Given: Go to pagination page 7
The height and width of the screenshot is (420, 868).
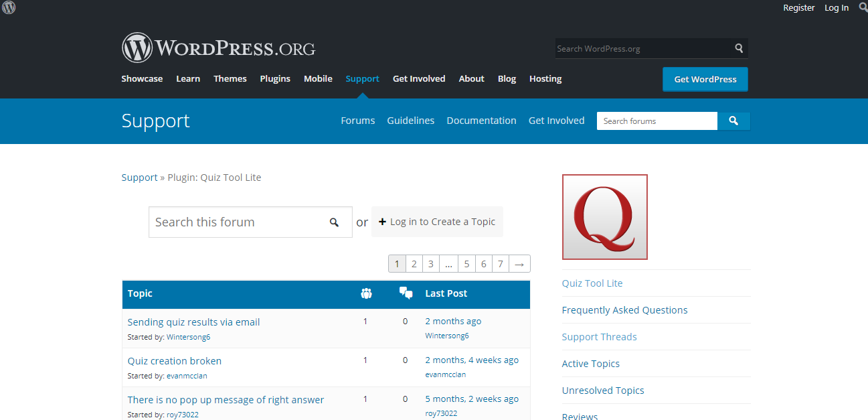Looking at the screenshot, I should 501,264.
